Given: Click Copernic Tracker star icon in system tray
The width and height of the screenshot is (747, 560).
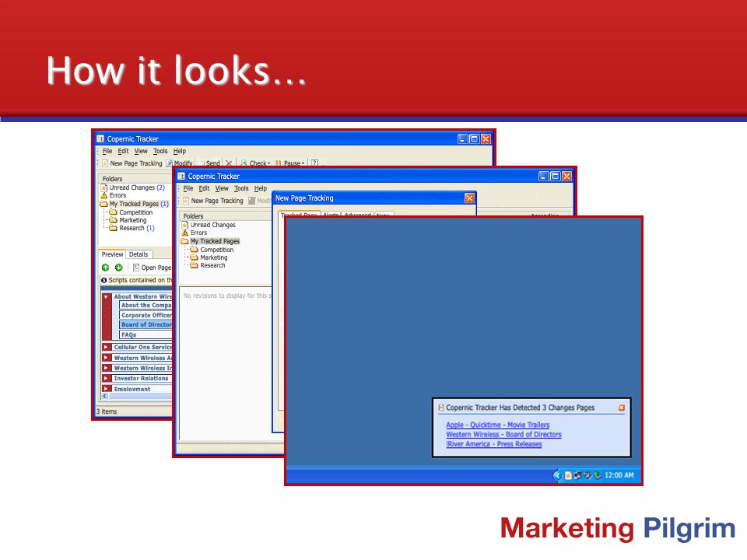Looking at the screenshot, I should point(568,475).
